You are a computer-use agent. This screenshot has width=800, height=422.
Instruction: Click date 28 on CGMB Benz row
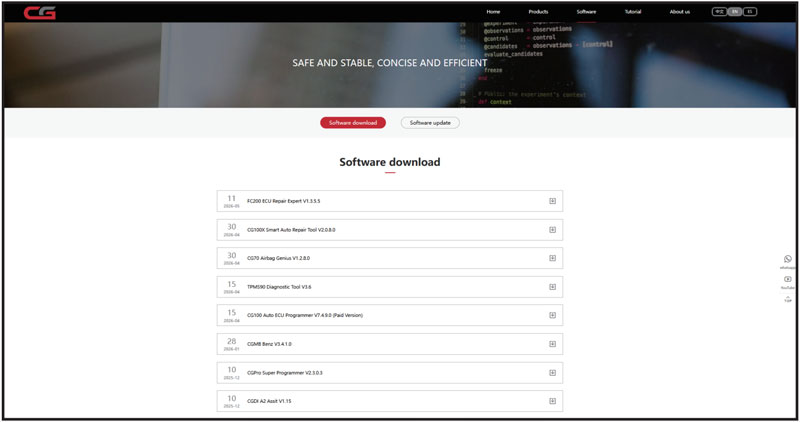pyautogui.click(x=232, y=341)
